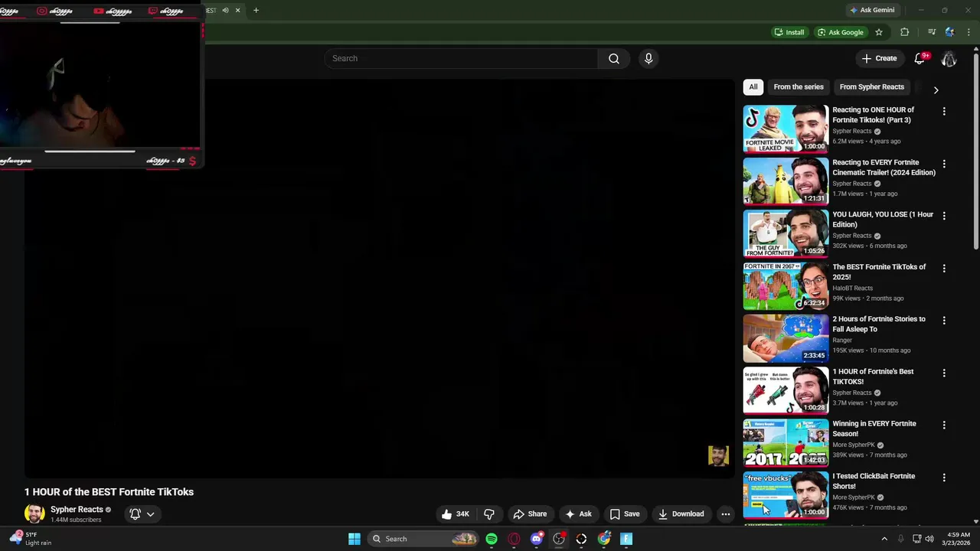Bookmark this page with the star icon

click(x=879, y=32)
